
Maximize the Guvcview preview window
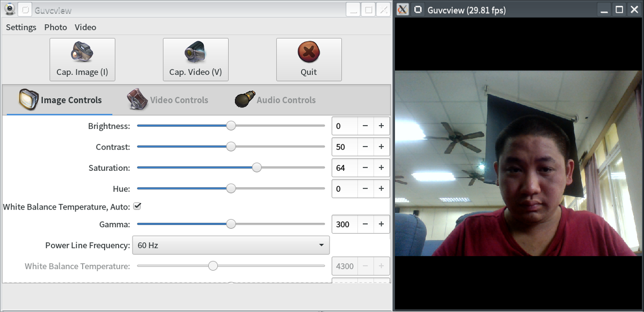[619, 10]
